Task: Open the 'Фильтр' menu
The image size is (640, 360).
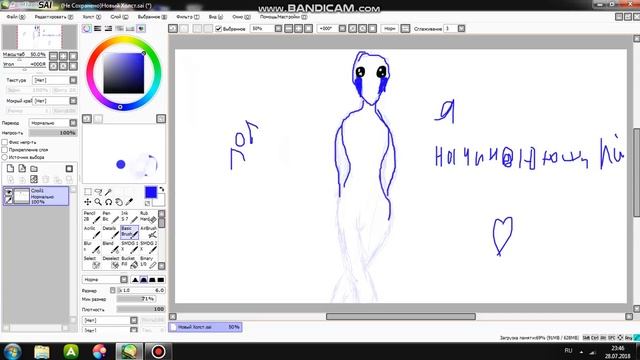Action: tap(187, 17)
